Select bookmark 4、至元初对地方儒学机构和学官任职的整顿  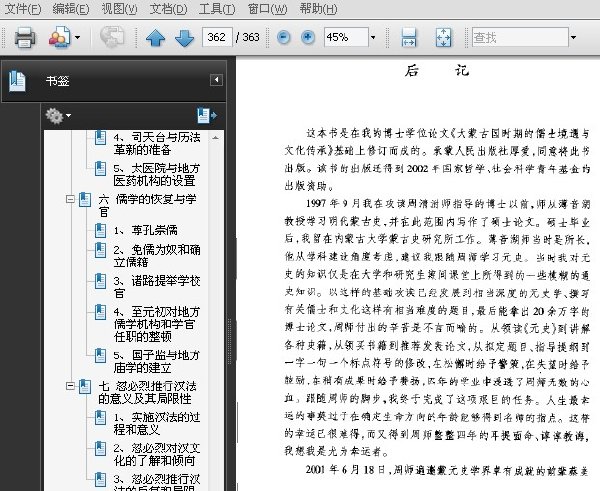157,324
